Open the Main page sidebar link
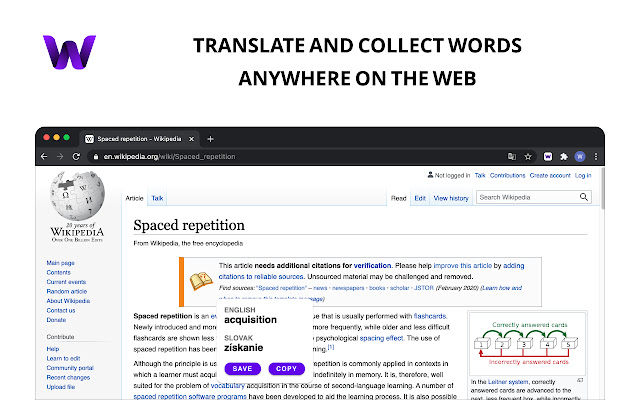Image resolution: width=640 pixels, height=400 pixels. point(60,263)
